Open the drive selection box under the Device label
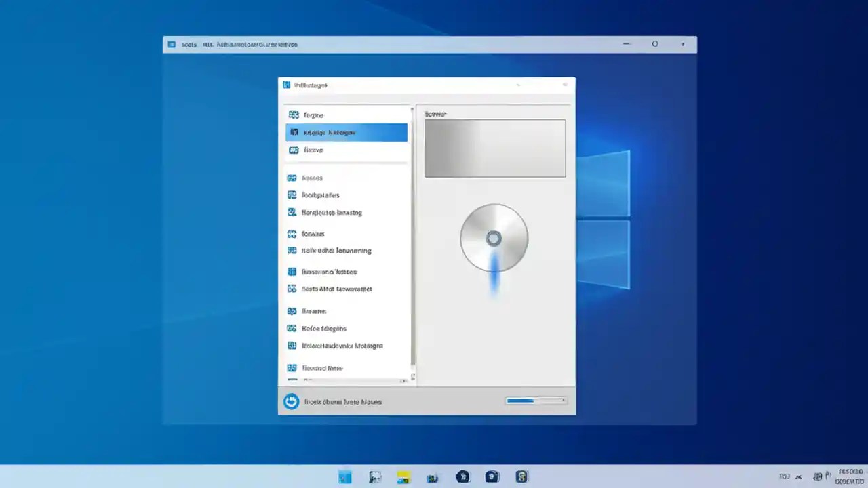Image resolution: width=868 pixels, height=488 pixels. tap(495, 148)
